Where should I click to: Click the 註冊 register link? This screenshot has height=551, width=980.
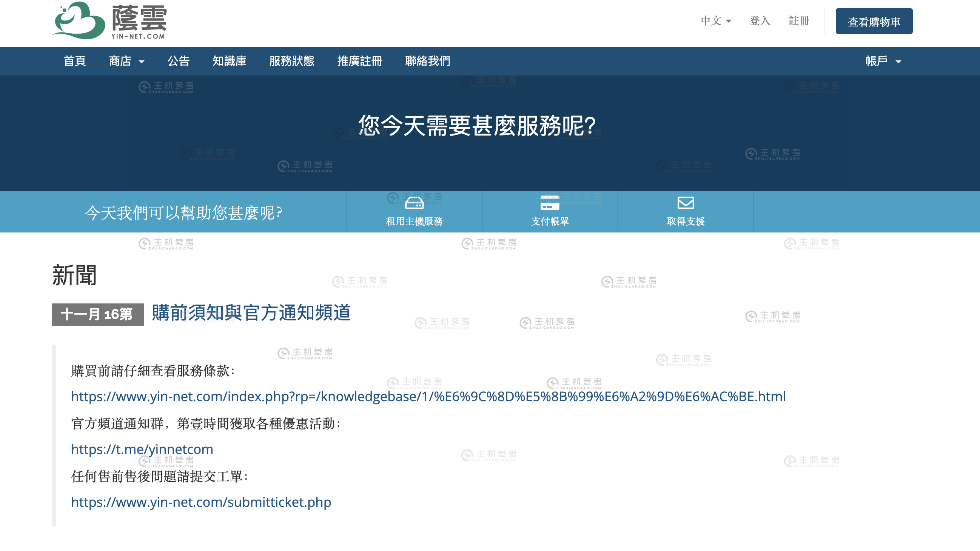pos(799,21)
